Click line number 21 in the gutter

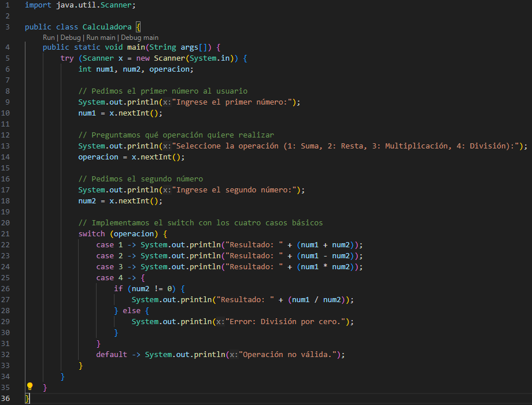point(5,234)
